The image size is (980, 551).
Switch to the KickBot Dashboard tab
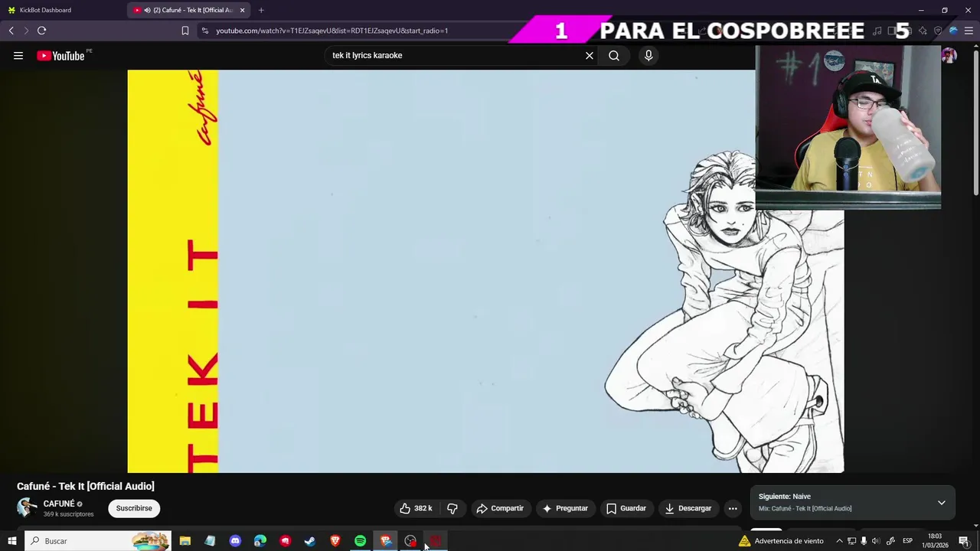tap(61, 10)
